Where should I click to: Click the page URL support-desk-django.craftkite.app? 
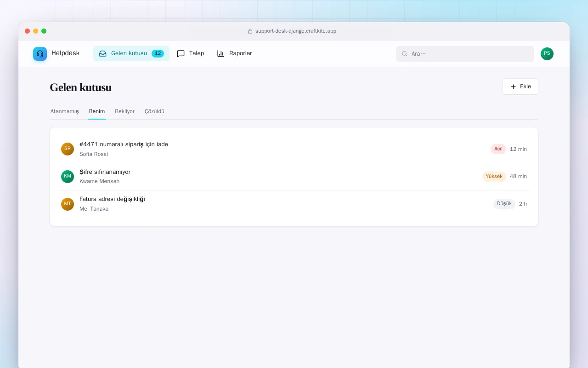pyautogui.click(x=296, y=31)
